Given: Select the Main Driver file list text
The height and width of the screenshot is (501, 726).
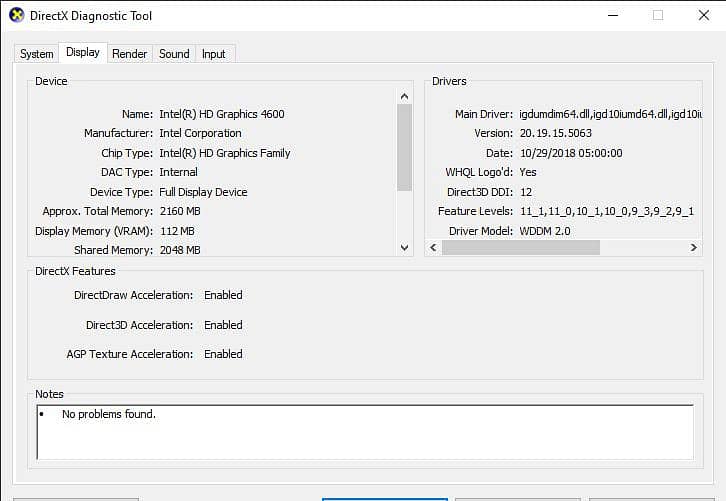Looking at the screenshot, I should (610, 114).
